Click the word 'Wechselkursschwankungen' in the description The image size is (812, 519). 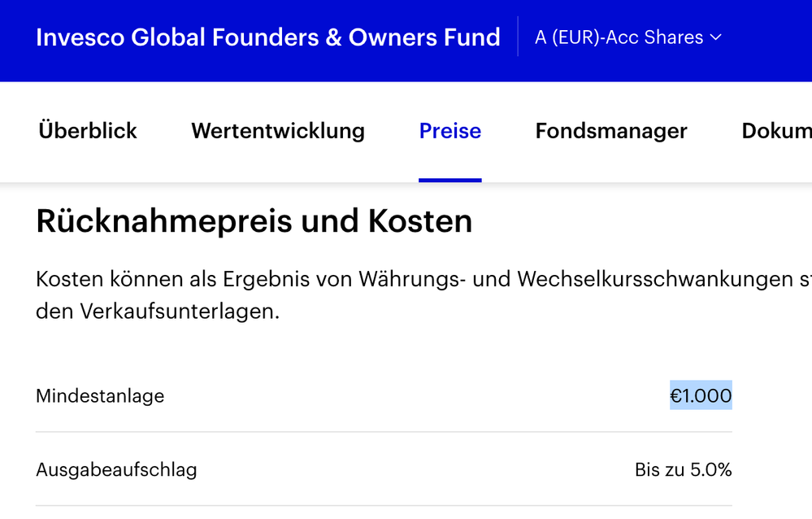tap(651, 280)
